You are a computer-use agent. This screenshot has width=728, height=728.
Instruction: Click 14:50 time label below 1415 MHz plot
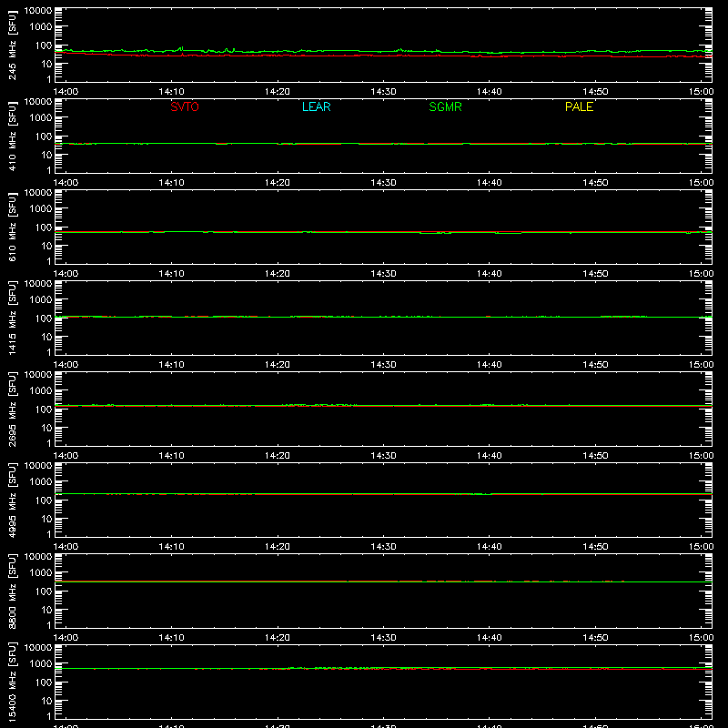(595, 365)
